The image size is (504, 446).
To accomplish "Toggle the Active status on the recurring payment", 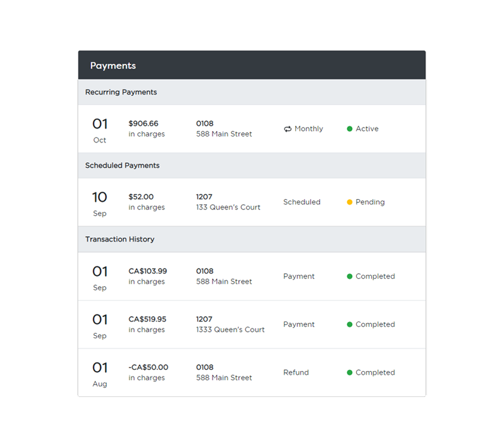I will [x=363, y=128].
